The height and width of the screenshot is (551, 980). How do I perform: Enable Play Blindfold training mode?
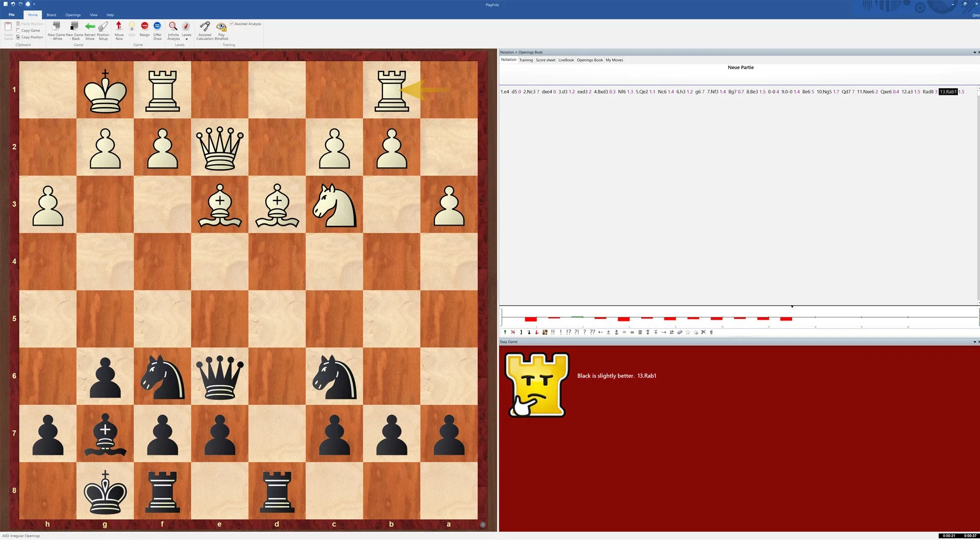point(221,31)
